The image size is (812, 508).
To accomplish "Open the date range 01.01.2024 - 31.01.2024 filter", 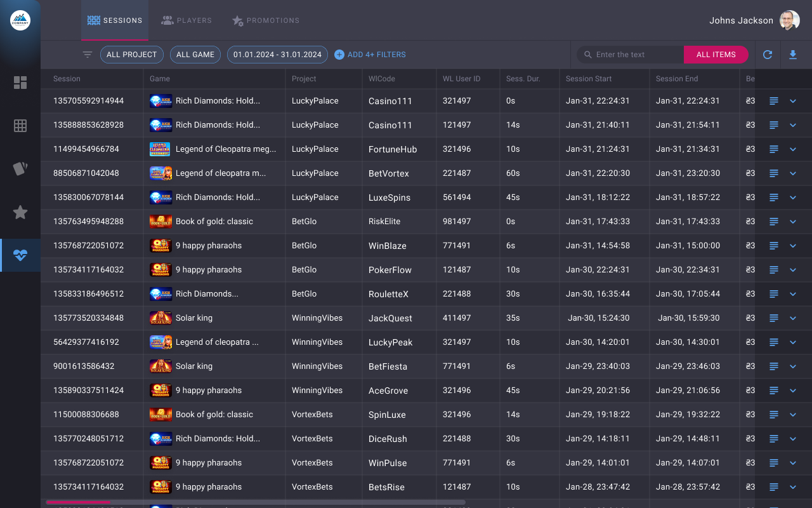I will 277,55.
